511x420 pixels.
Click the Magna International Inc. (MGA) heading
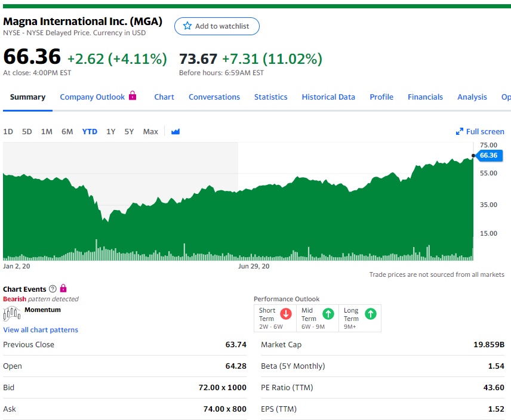coord(82,21)
